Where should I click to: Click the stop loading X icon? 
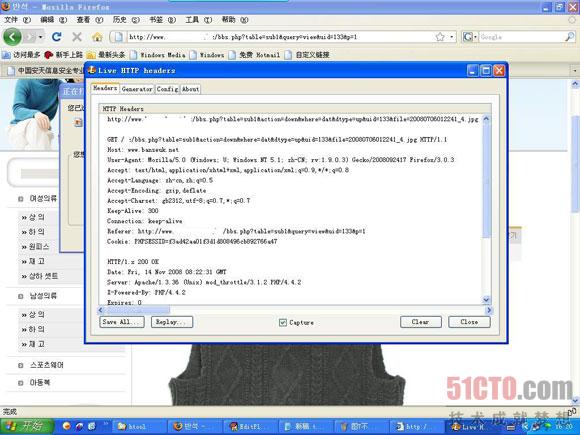pos(77,37)
